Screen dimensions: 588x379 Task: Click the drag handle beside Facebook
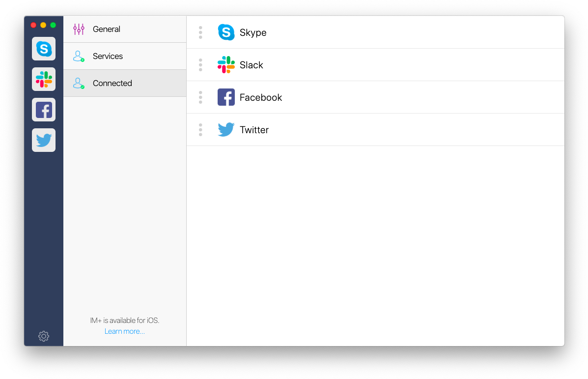[200, 97]
